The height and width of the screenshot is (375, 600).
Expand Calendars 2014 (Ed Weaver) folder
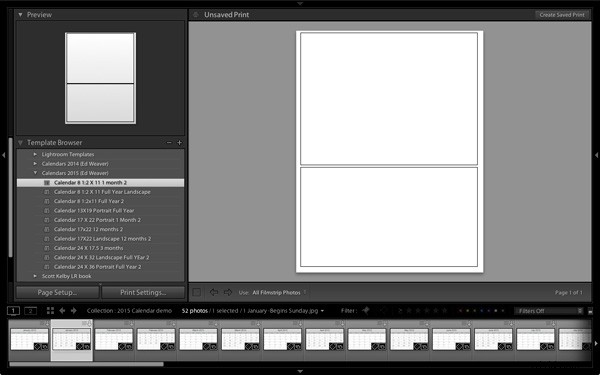[x=35, y=164]
